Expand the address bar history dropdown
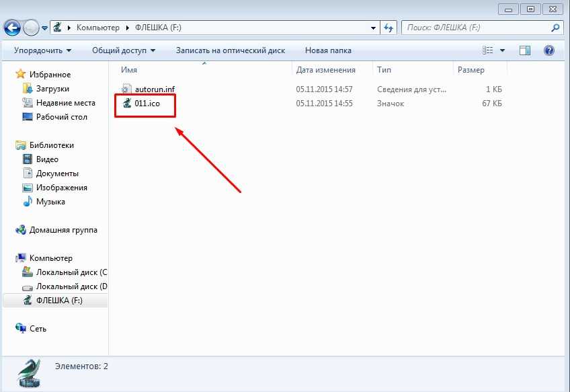 click(374, 28)
